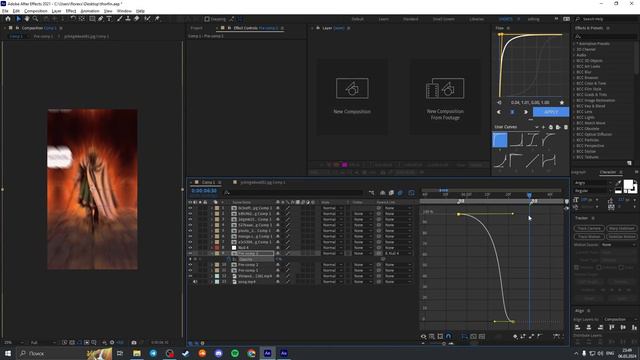
Task: Open the Telegram taskbar icon
Action: click(x=153, y=353)
